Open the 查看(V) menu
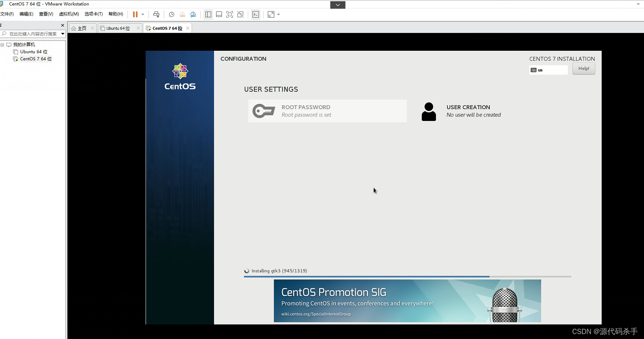This screenshot has height=339, width=644. [46, 14]
